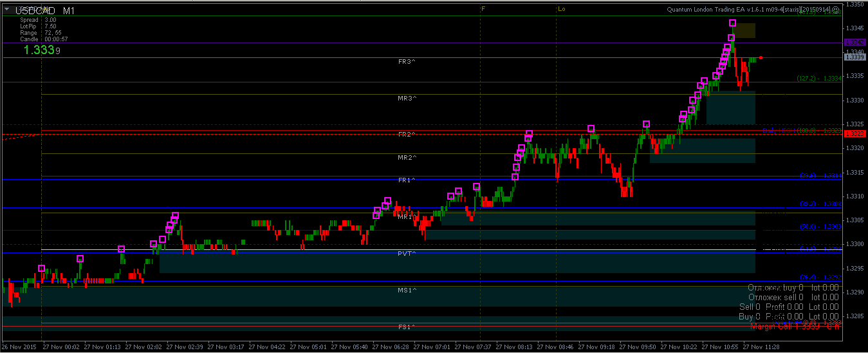Click the 27 Nov 07:37 time label
This screenshot has height=353, width=868.
point(473,347)
